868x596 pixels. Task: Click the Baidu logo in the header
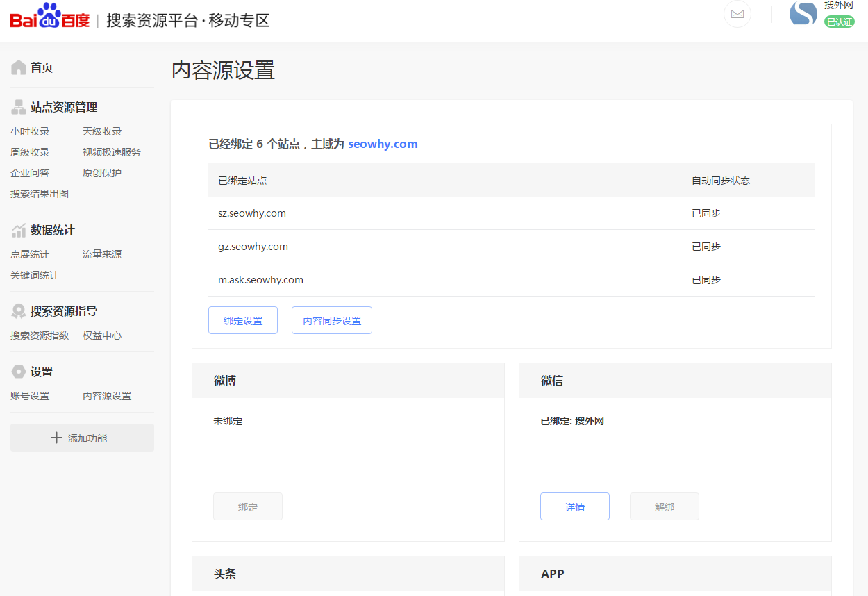pos(50,17)
